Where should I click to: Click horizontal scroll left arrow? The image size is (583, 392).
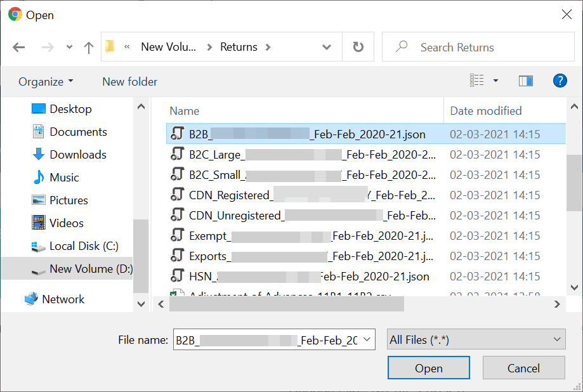point(161,304)
